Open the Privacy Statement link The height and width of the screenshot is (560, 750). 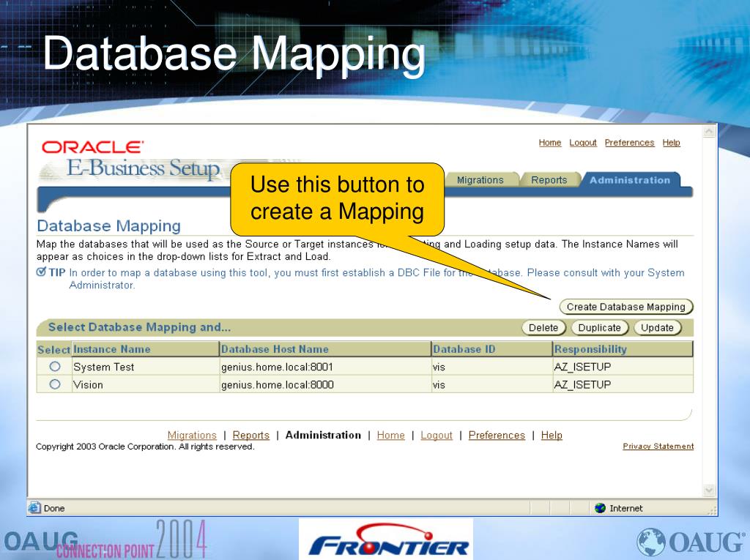click(658, 447)
